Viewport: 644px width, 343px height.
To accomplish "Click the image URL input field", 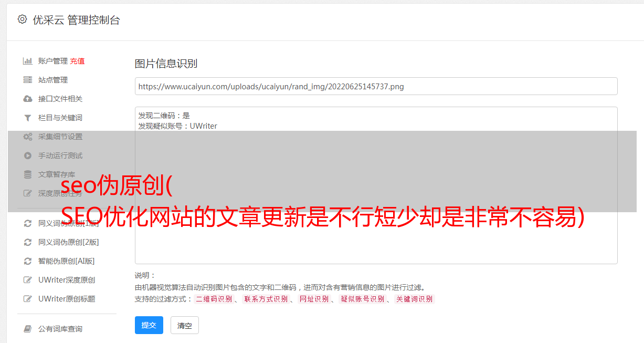I will pos(376,86).
